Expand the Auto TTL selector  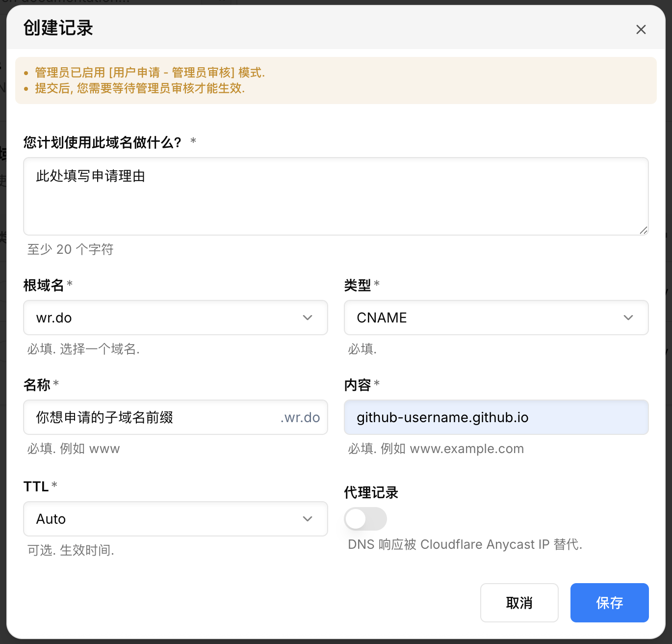pyautogui.click(x=167, y=519)
